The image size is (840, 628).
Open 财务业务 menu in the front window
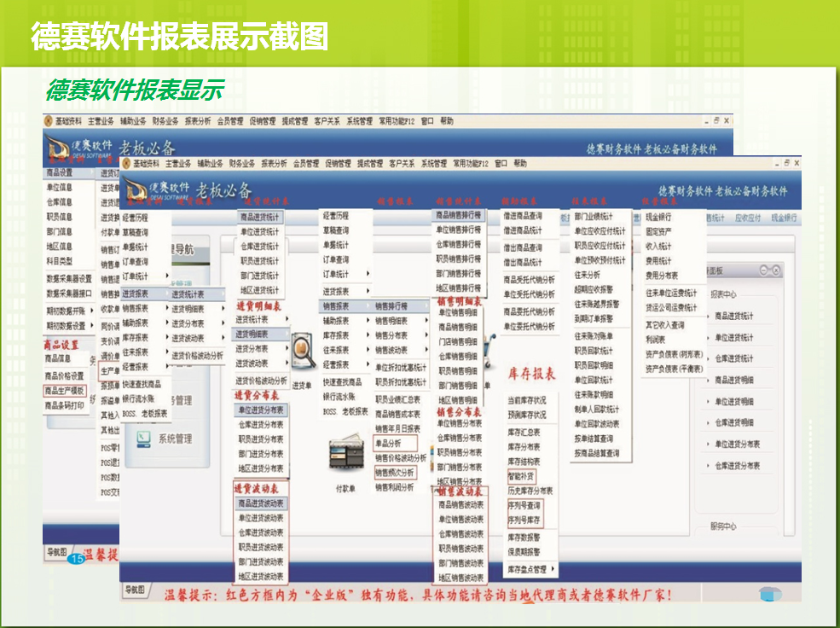[x=241, y=164]
